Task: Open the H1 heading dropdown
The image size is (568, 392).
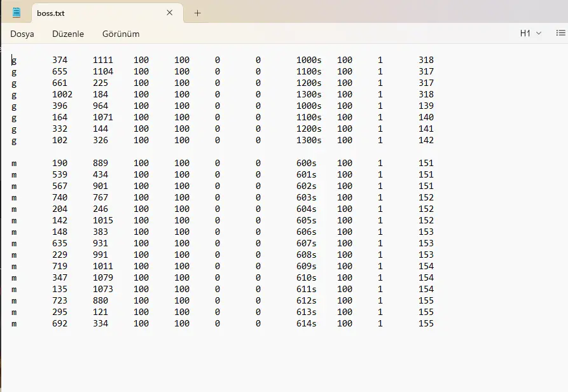Action: pyautogui.click(x=530, y=33)
